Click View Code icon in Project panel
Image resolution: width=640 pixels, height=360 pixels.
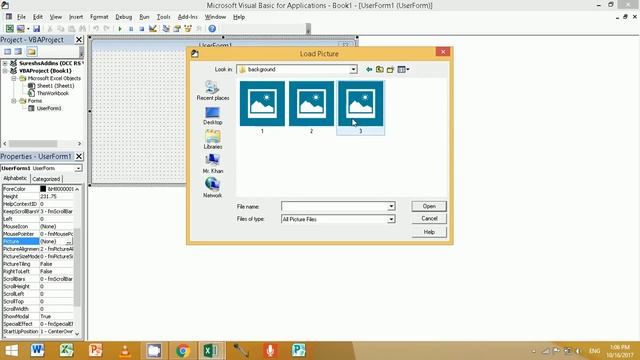tap(7, 51)
